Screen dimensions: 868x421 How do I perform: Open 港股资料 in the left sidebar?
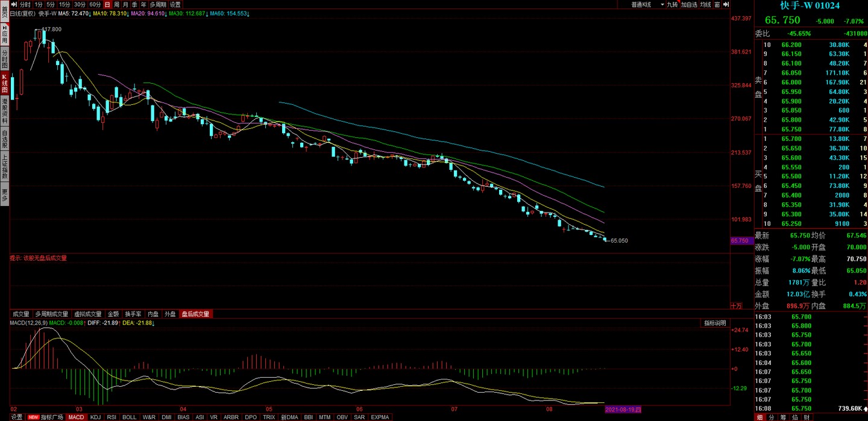(x=4, y=110)
